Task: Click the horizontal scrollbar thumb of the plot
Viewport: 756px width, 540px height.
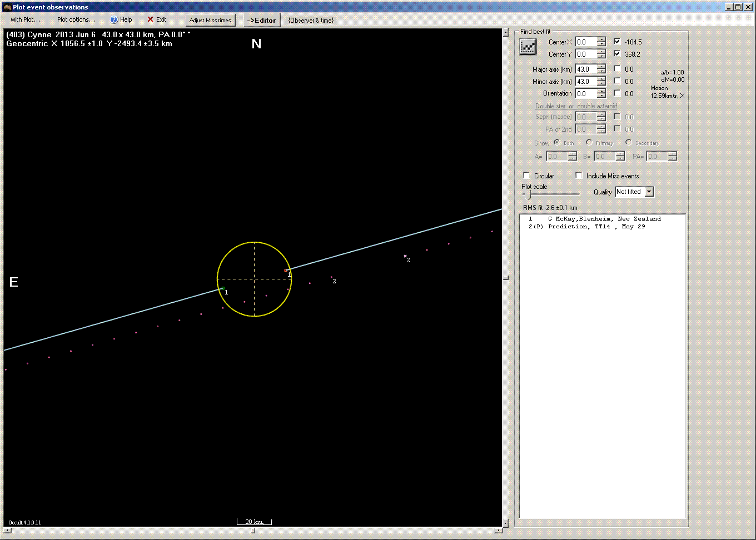Action: point(252,531)
